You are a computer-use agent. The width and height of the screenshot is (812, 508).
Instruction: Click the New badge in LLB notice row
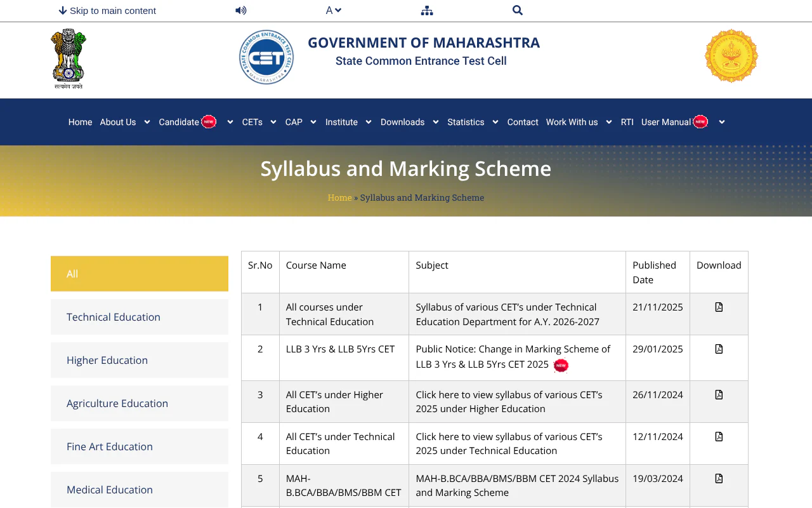pyautogui.click(x=561, y=365)
